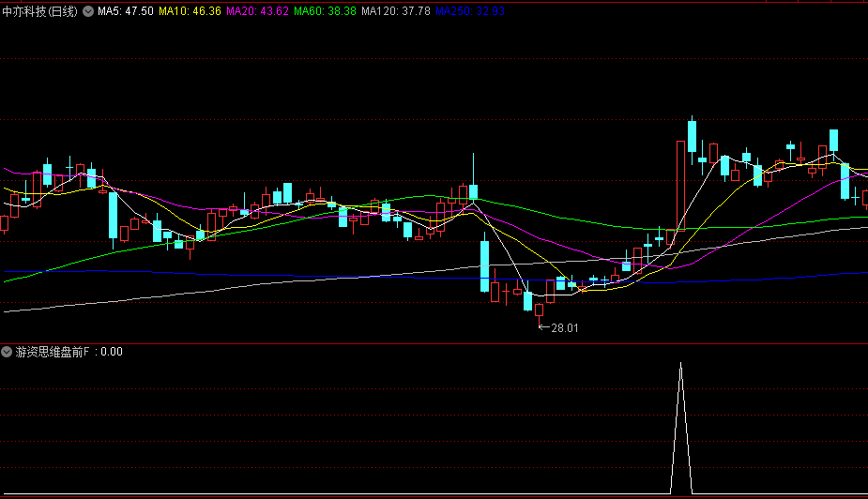Select the MA250: 32.93 label
The width and height of the screenshot is (868, 499).
click(x=470, y=11)
